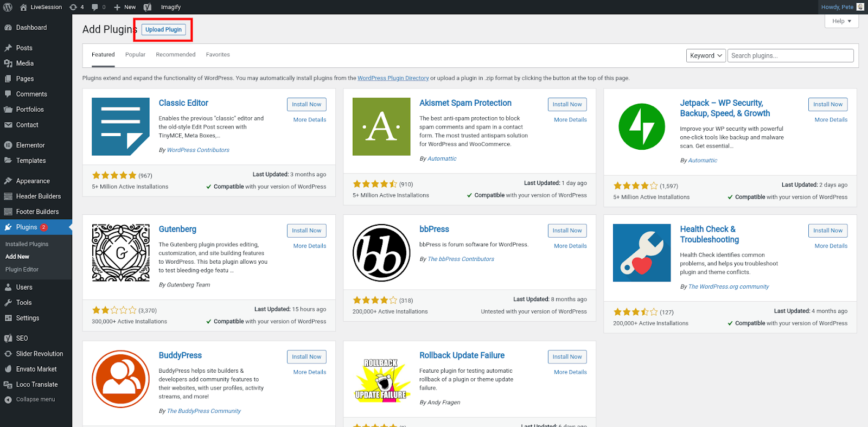Open WordPress Contributors author link
868x427 pixels.
[198, 150]
